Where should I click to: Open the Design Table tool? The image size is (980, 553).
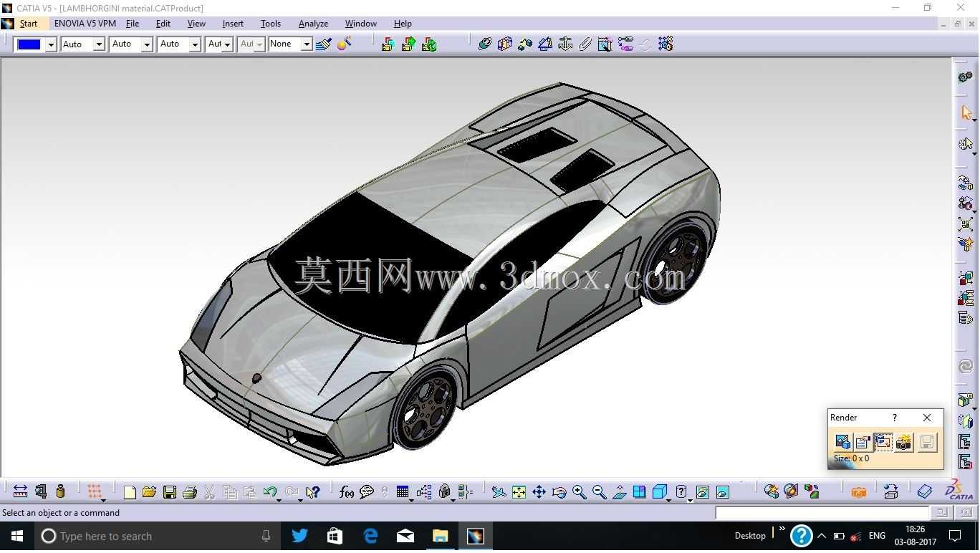click(403, 492)
